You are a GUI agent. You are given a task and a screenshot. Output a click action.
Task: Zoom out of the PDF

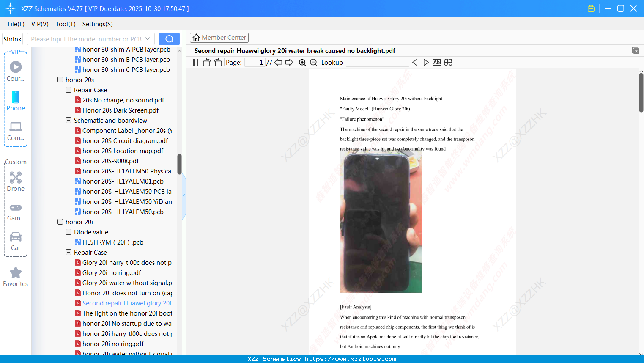coord(314,63)
